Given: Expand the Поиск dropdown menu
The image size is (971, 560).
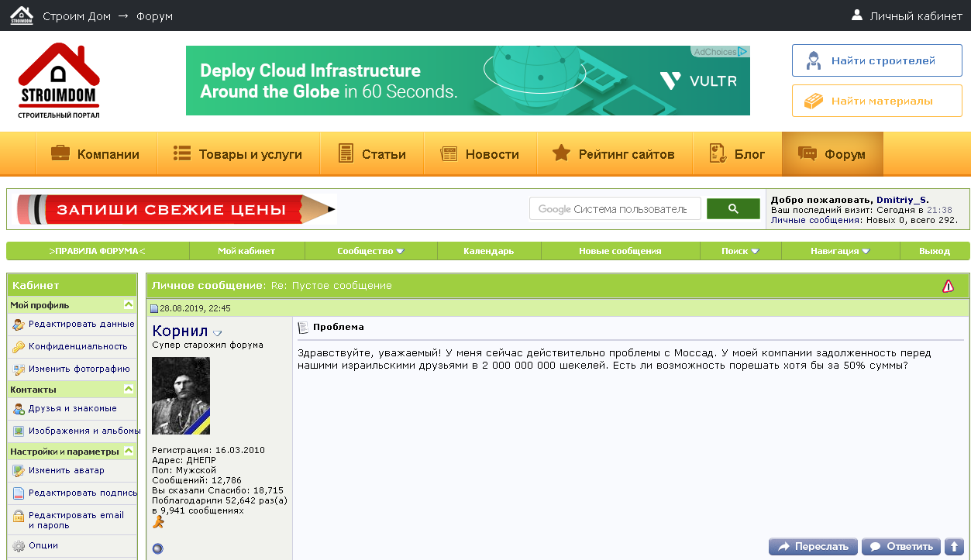Looking at the screenshot, I should point(740,251).
